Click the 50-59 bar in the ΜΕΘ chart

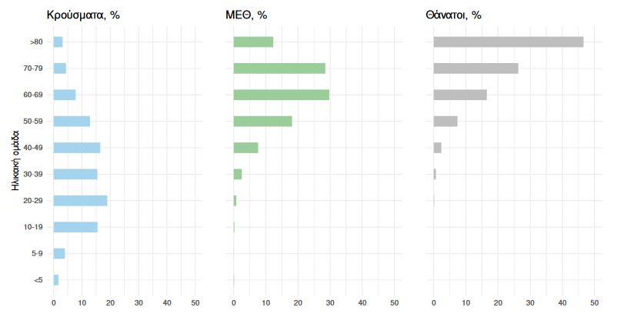(x=262, y=121)
